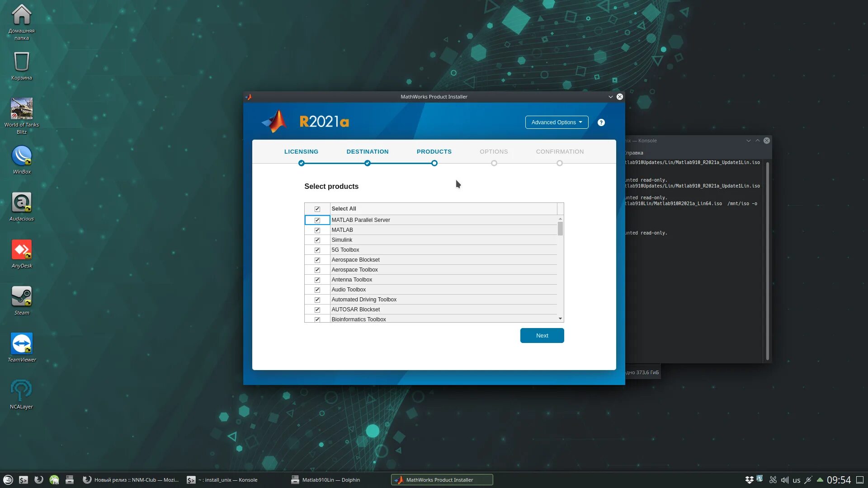The image size is (868, 488).
Task: Minimize installer via title bar chevron
Action: pos(610,97)
